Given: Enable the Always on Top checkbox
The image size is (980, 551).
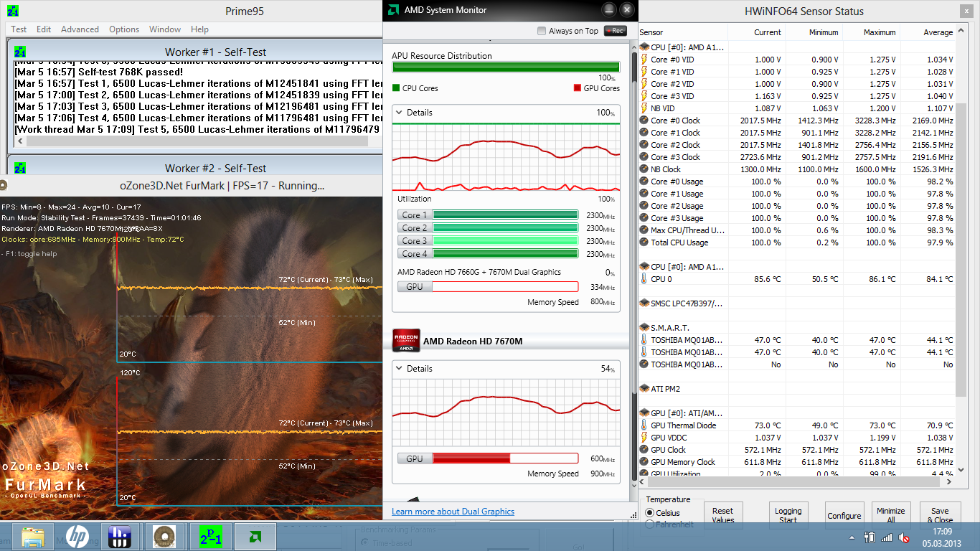Looking at the screenshot, I should coord(542,31).
